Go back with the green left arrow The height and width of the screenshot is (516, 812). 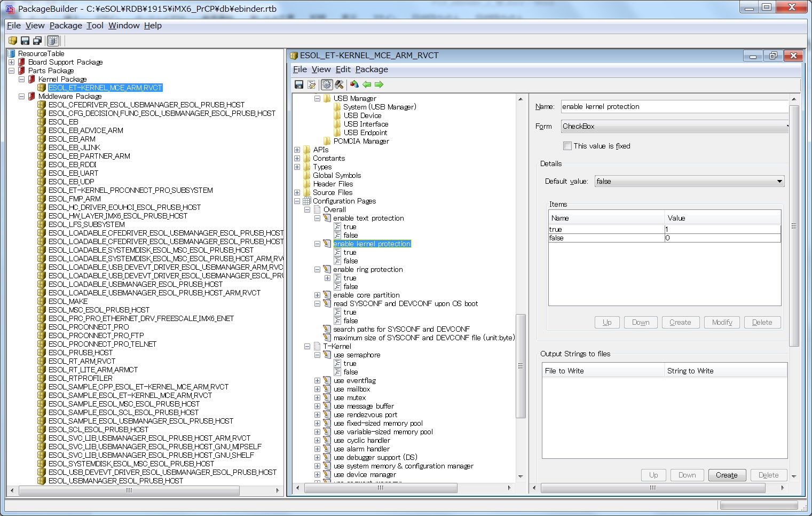[367, 84]
